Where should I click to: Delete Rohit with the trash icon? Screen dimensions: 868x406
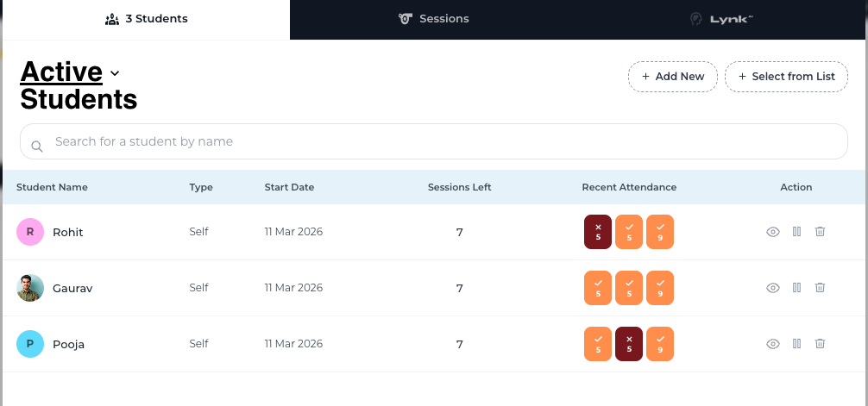(x=820, y=231)
